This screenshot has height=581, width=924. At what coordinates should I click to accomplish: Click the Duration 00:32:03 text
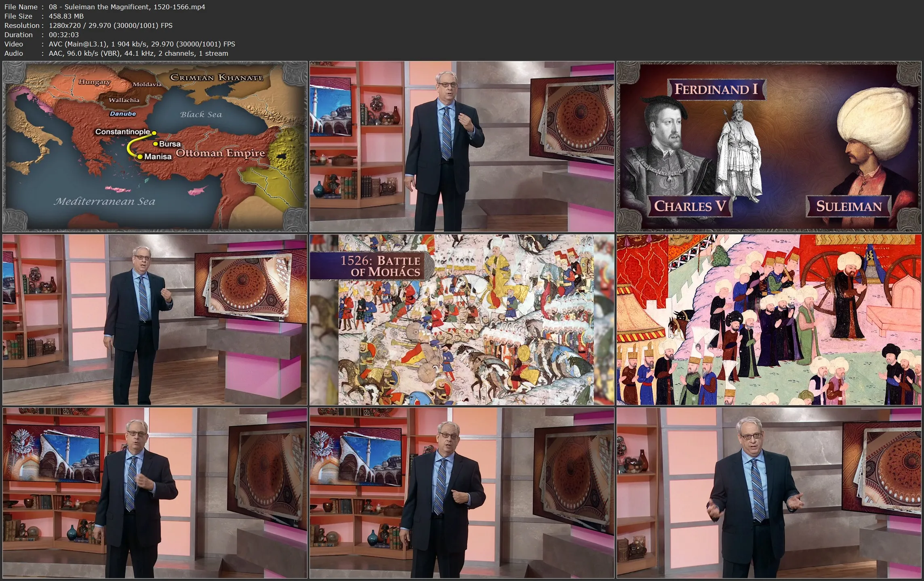tap(63, 35)
